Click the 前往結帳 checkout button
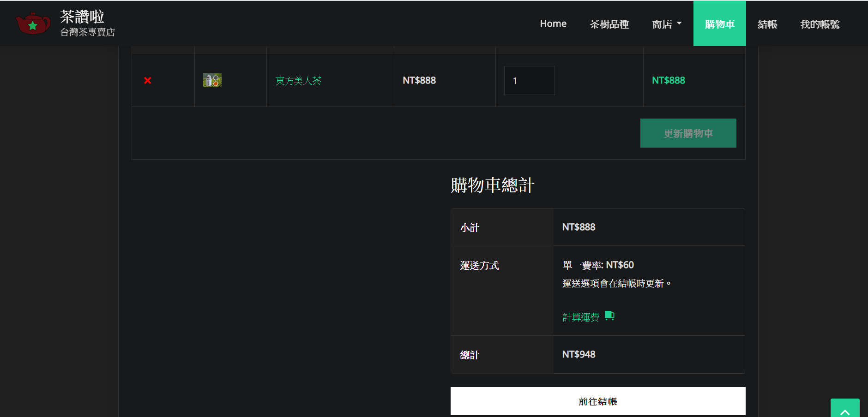The image size is (868, 417). [598, 401]
